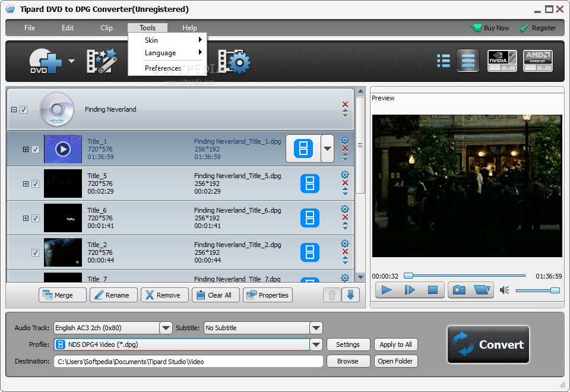Image resolution: width=570 pixels, height=392 pixels.
Task: Adjust the volume slider handle
Action: click(555, 290)
